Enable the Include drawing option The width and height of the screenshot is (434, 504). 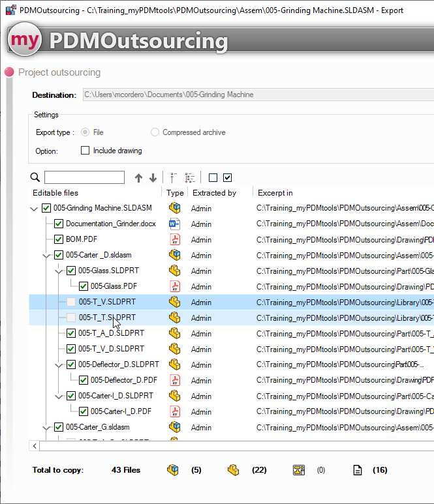pyautogui.click(x=85, y=151)
